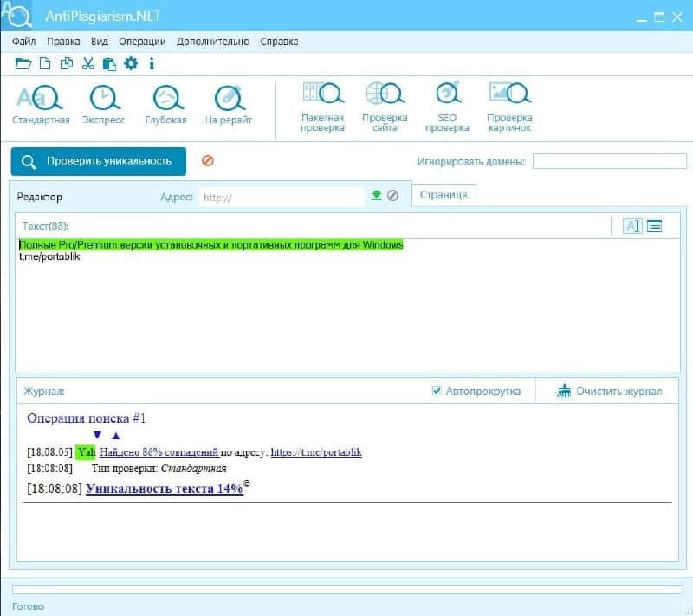The height and width of the screenshot is (616, 693).
Task: Select the Экспресс check mode
Action: pos(104,105)
